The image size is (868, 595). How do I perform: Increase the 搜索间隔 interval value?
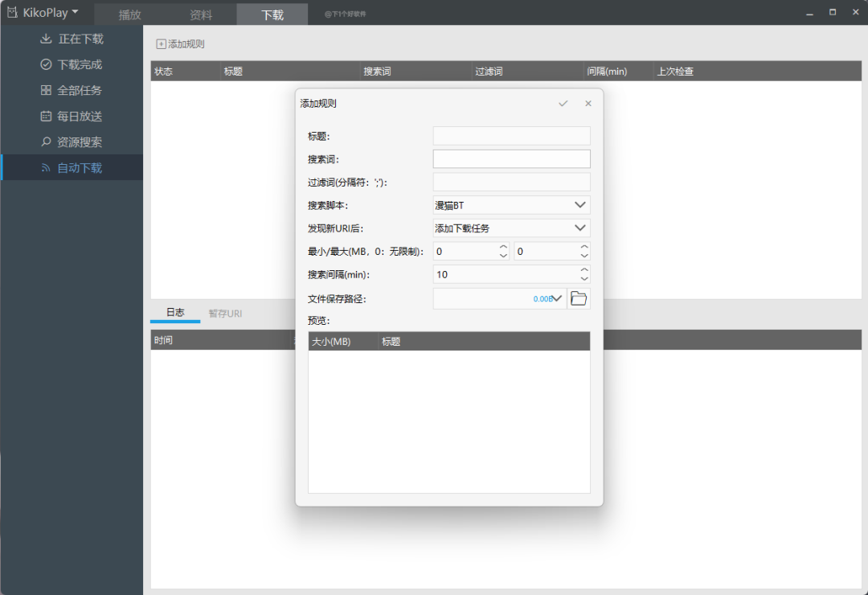point(584,270)
